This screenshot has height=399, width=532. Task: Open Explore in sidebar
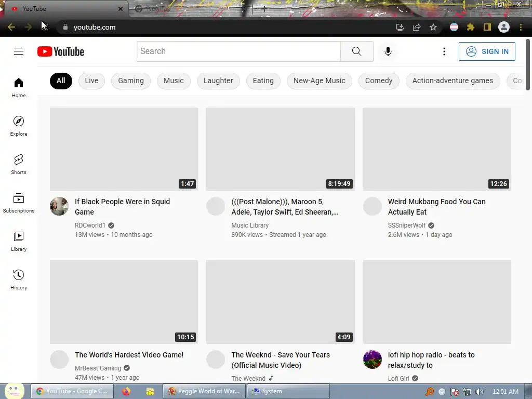click(x=19, y=126)
